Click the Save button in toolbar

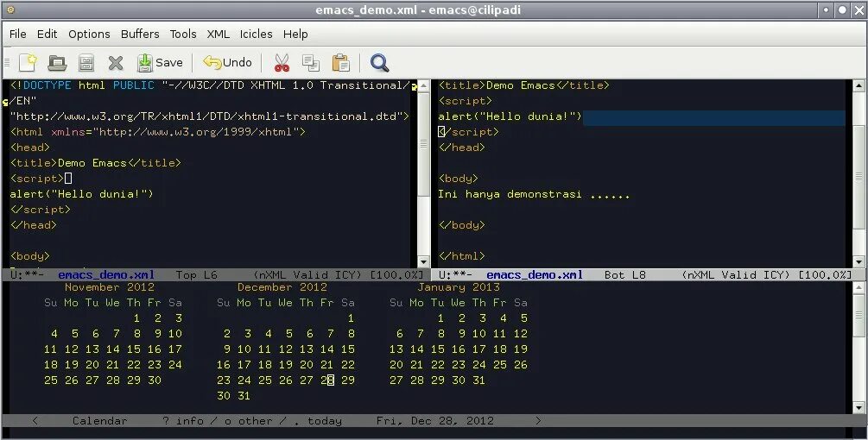tap(160, 62)
